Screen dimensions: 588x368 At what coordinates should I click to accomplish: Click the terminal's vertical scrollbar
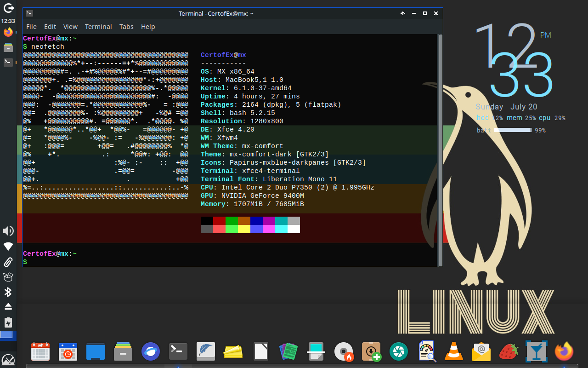[440, 149]
